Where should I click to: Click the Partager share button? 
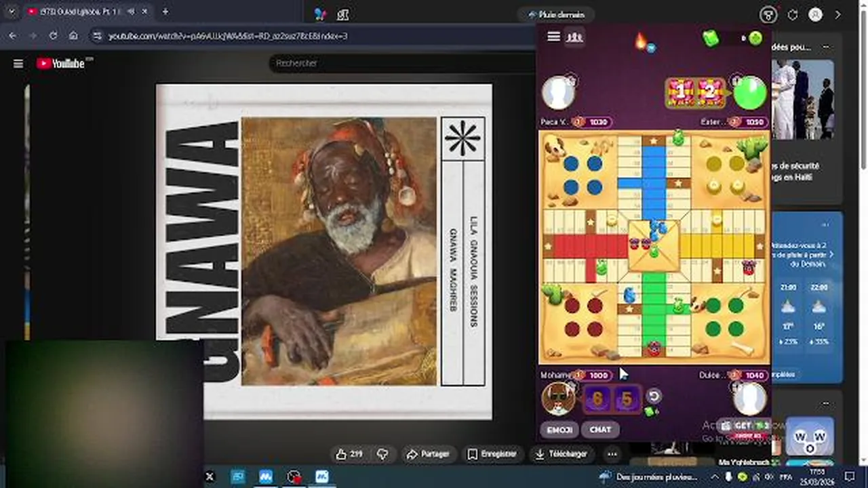pos(427,454)
